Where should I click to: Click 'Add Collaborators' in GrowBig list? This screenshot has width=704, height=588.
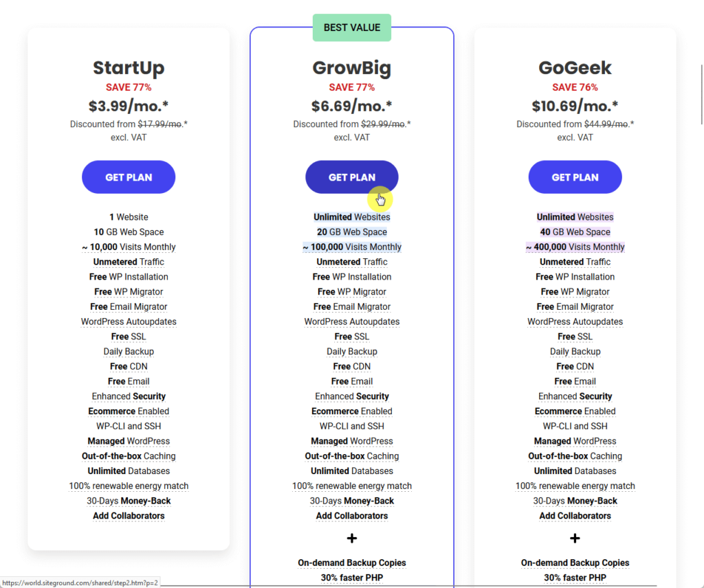[352, 516]
